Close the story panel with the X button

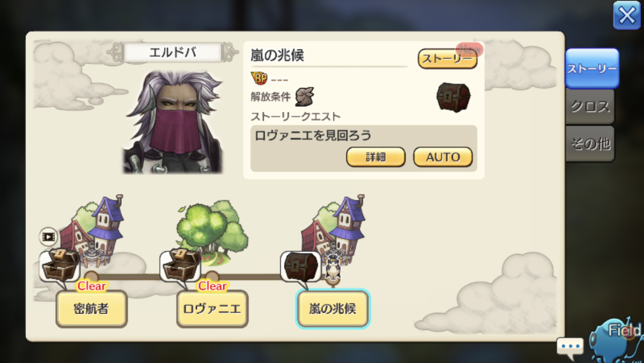tap(627, 16)
